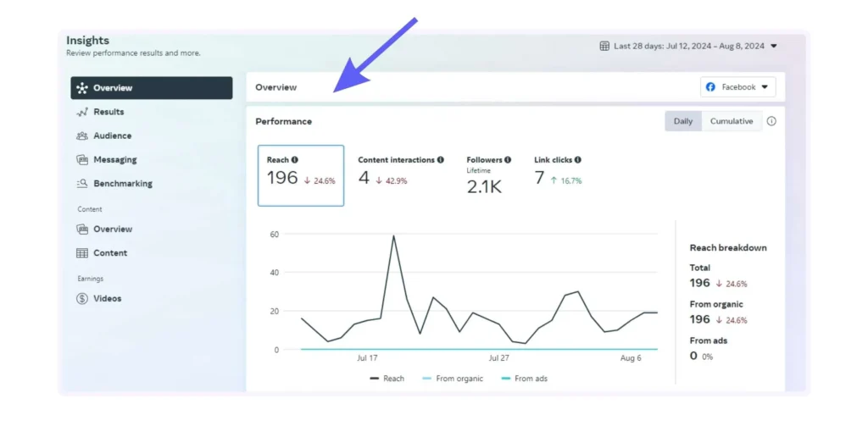This screenshot has height=426, width=868.
Task: Switch chart to Daily view
Action: pyautogui.click(x=682, y=121)
